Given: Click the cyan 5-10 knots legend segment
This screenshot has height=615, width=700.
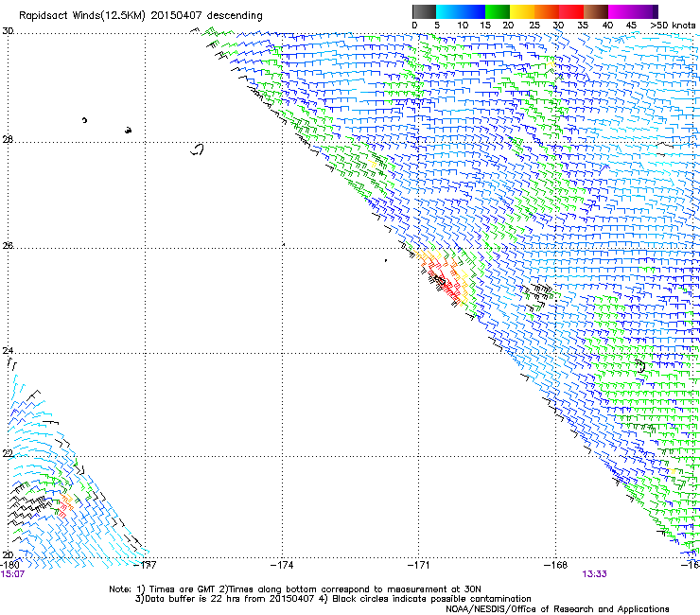Looking at the screenshot, I should click(x=448, y=11).
